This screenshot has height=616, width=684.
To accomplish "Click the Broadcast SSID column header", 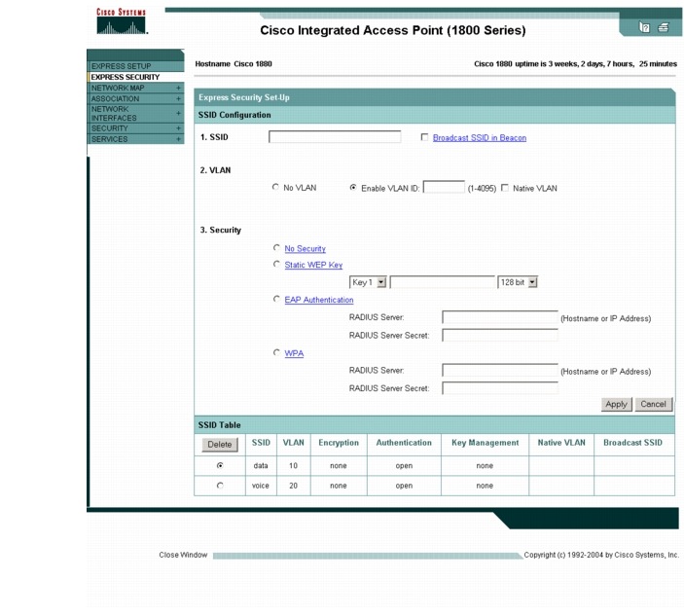I will coord(632,443).
